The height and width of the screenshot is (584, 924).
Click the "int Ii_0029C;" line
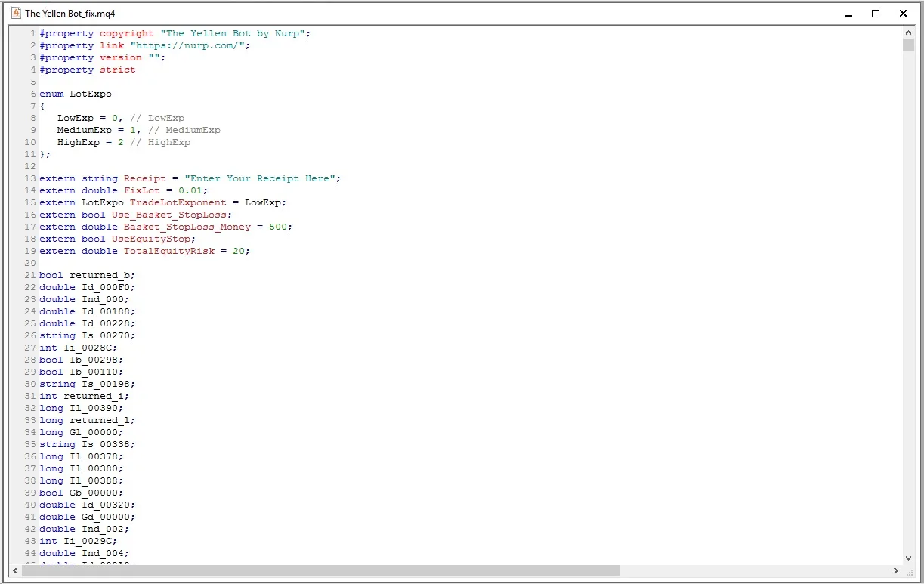click(x=79, y=541)
